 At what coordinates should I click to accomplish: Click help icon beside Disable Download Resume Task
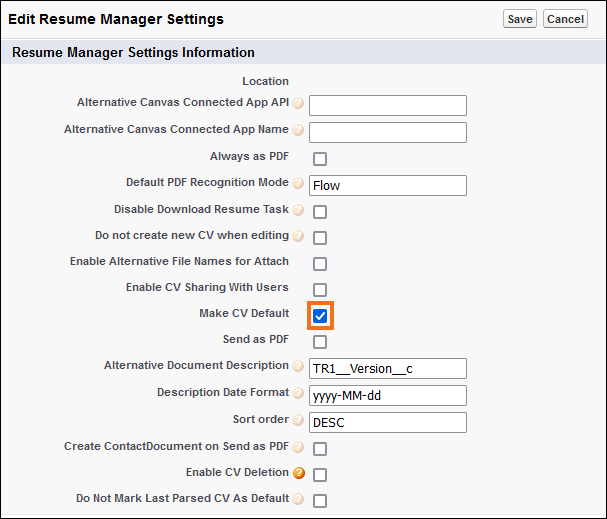pos(298,210)
